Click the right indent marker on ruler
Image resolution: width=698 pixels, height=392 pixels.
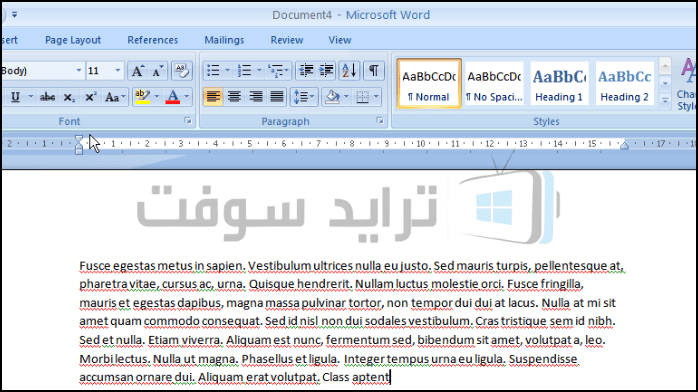pos(624,145)
